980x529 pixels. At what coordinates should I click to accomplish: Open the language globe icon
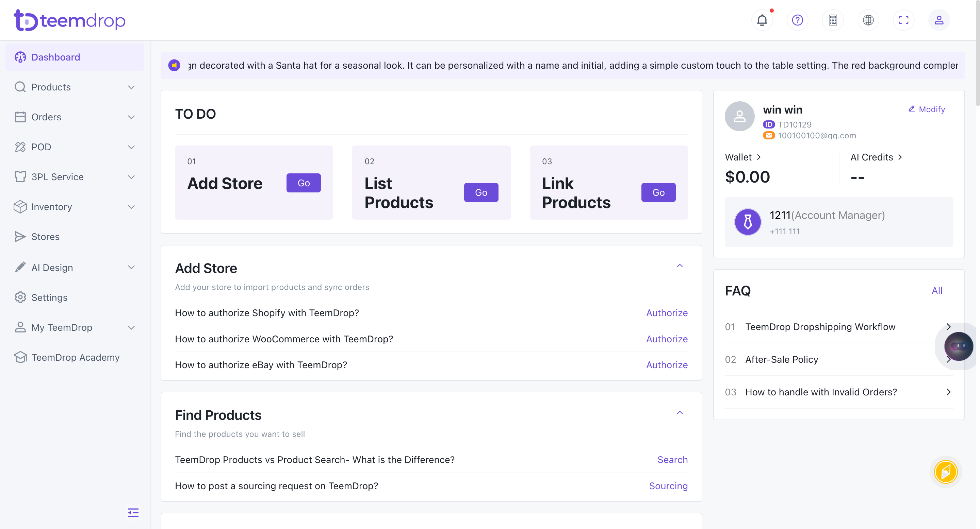868,20
